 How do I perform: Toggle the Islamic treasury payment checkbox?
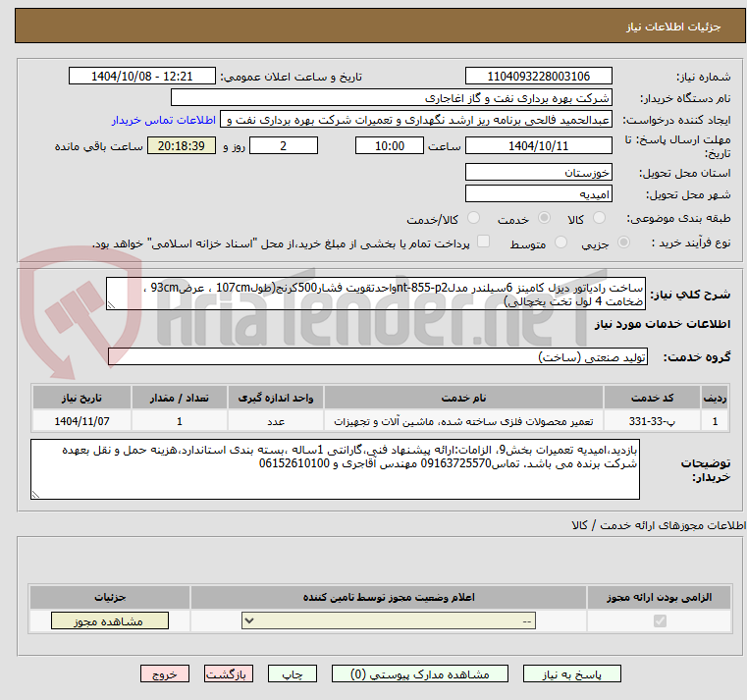tap(484, 242)
